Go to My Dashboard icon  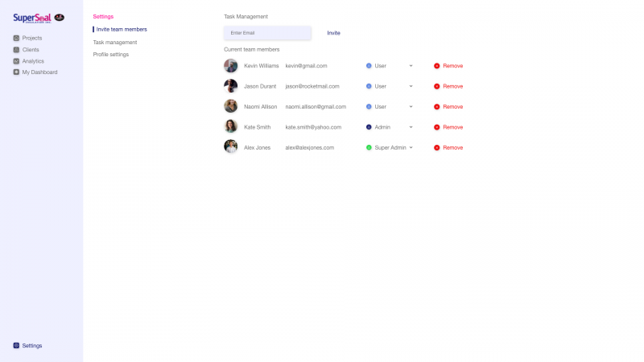[x=16, y=72]
